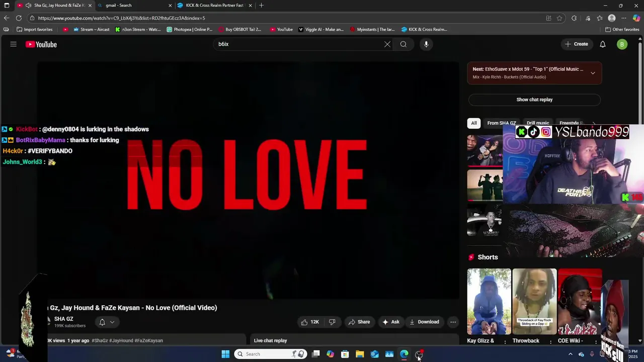The width and height of the screenshot is (644, 362).
Task: Close the KICK & Cross Realm tab
Action: [x=250, y=6]
